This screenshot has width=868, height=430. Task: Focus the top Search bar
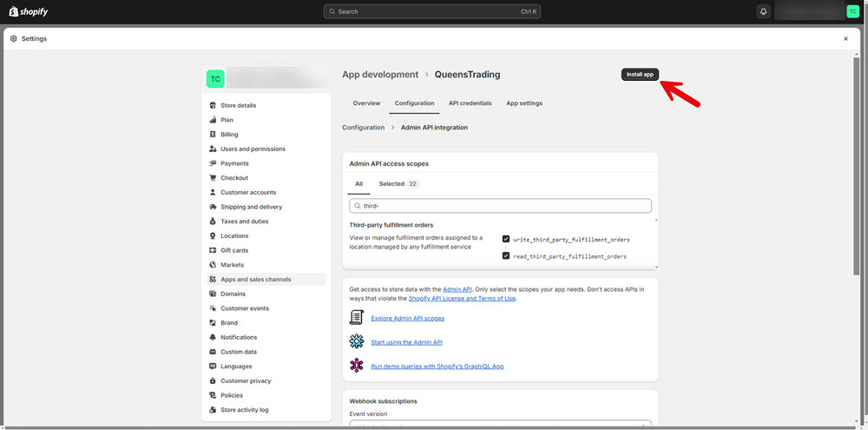pyautogui.click(x=431, y=11)
